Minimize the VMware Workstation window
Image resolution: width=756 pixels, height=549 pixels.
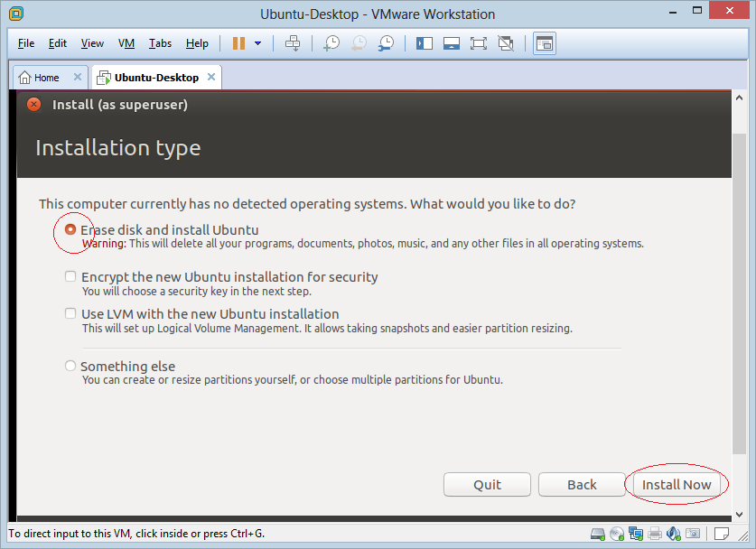click(673, 12)
